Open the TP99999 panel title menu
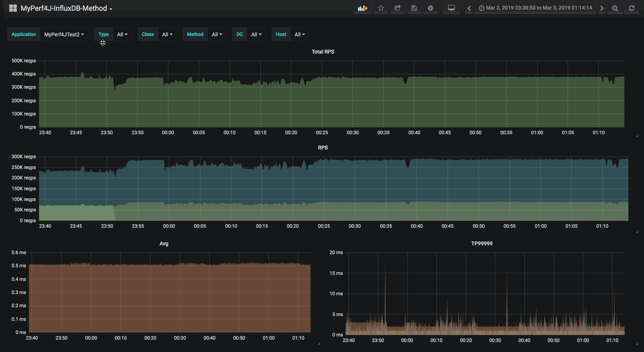This screenshot has height=352, width=644. [482, 243]
